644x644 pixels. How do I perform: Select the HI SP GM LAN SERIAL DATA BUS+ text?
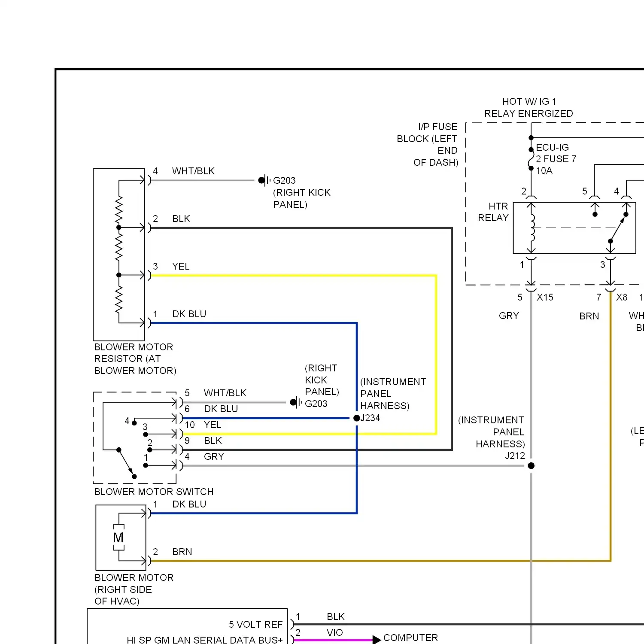point(205,640)
